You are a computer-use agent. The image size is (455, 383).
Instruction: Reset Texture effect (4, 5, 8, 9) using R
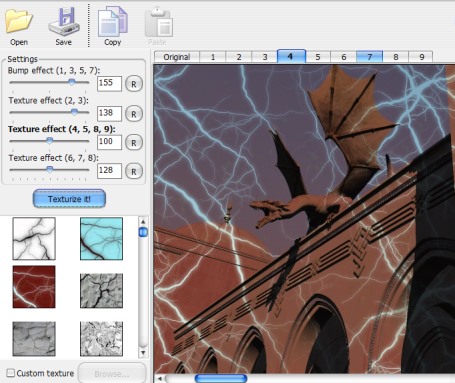point(134,143)
